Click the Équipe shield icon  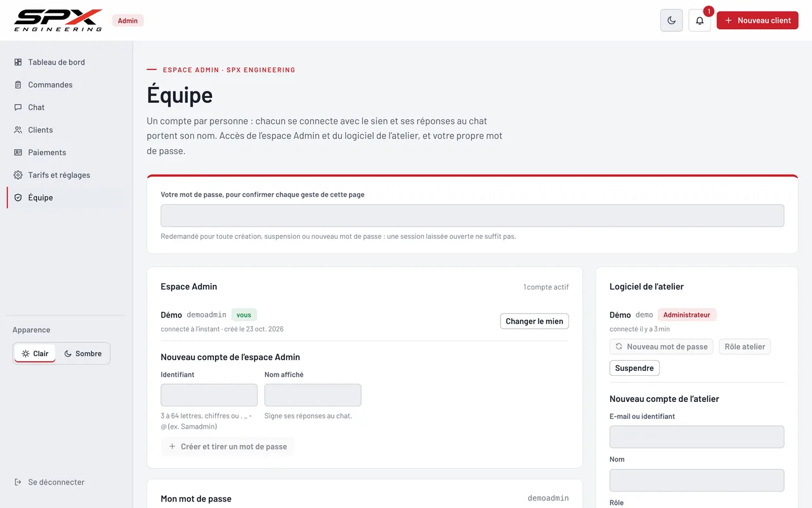tap(18, 197)
